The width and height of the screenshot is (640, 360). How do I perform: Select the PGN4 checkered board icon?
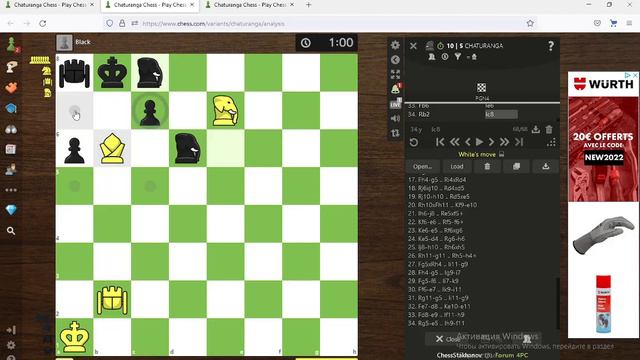point(482,88)
